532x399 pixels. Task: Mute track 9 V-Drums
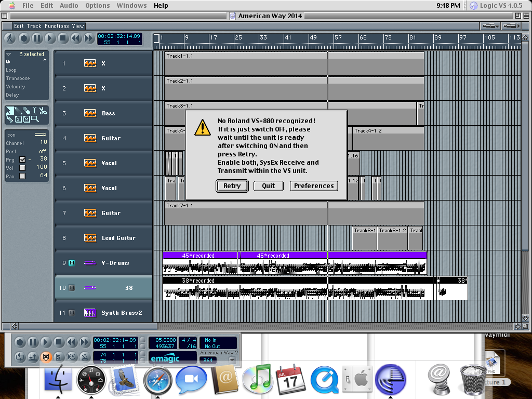tap(72, 262)
